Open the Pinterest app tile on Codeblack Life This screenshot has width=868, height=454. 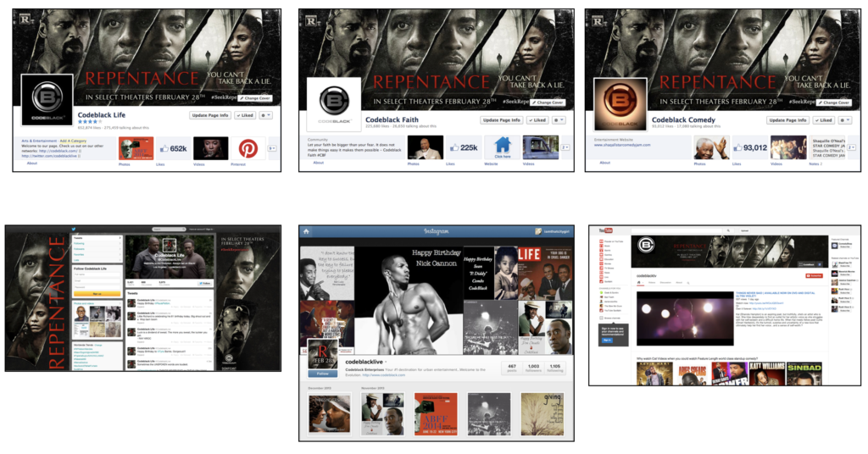coord(248,148)
